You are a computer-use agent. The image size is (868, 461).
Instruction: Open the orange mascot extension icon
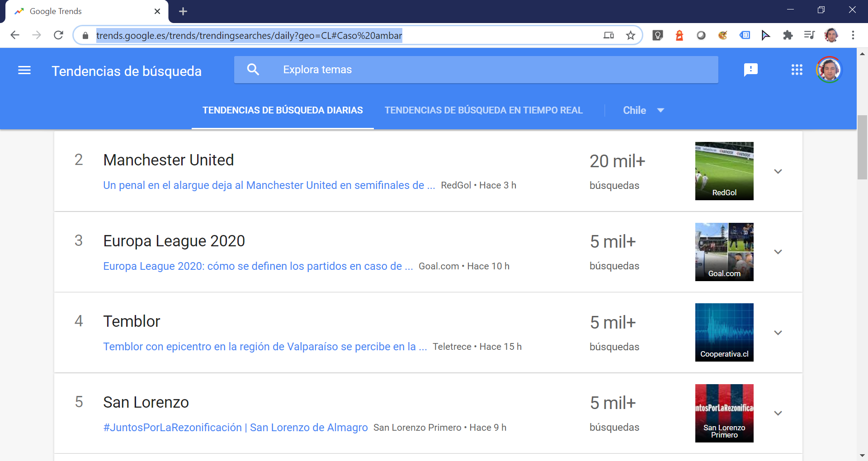click(723, 35)
